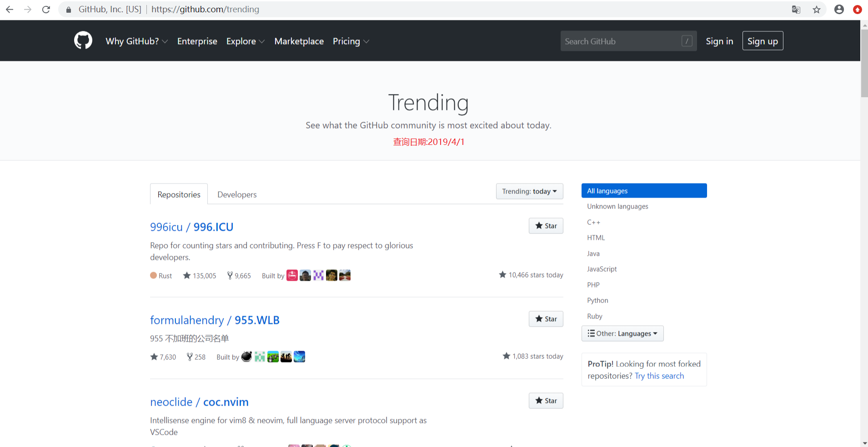The height and width of the screenshot is (447, 868).
Task: Filter trending by C++
Action: click(x=593, y=222)
